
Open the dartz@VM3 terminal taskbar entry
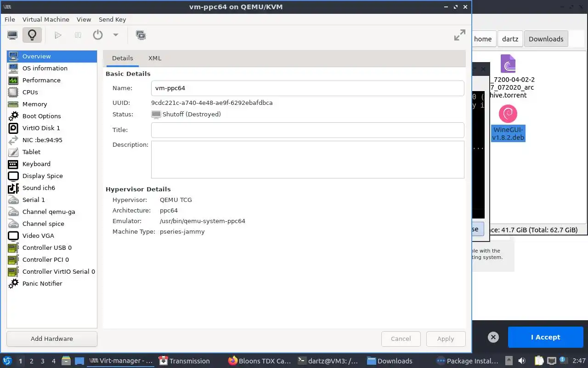(x=328, y=361)
